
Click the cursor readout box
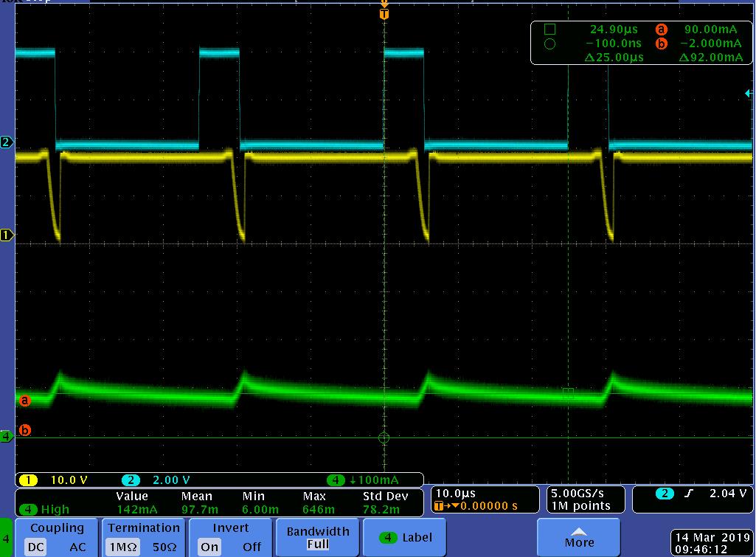(641, 43)
